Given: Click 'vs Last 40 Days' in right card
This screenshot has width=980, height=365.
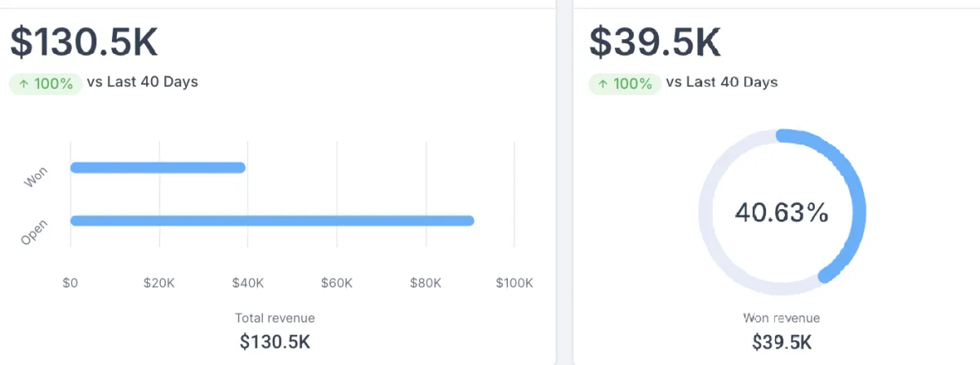Looking at the screenshot, I should click(722, 82).
